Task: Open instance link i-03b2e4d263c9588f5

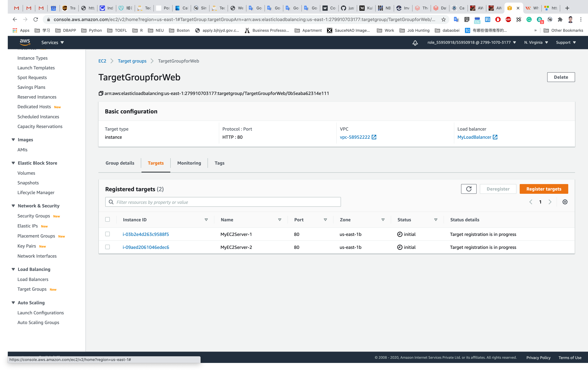Action: (x=146, y=234)
